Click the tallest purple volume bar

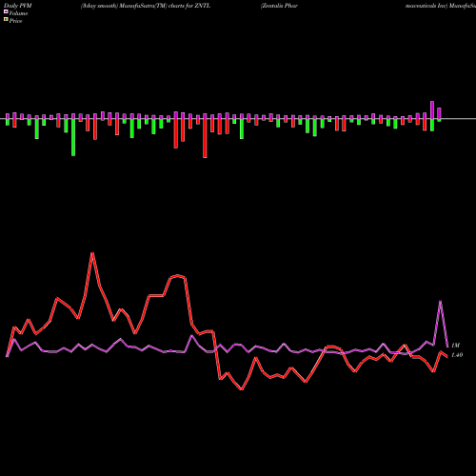point(432,109)
